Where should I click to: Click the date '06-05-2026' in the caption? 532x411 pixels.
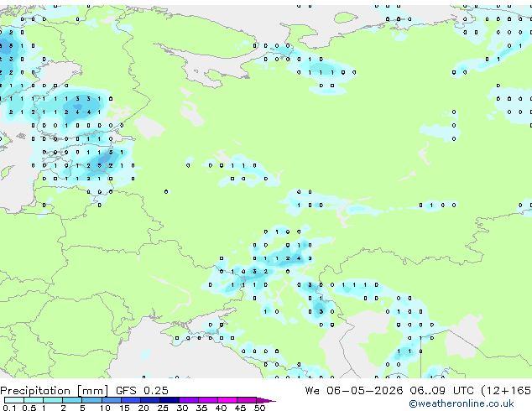(365, 391)
